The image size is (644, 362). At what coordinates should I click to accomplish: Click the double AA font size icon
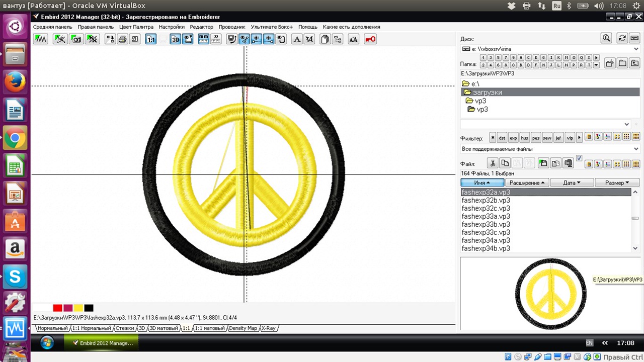(354, 39)
